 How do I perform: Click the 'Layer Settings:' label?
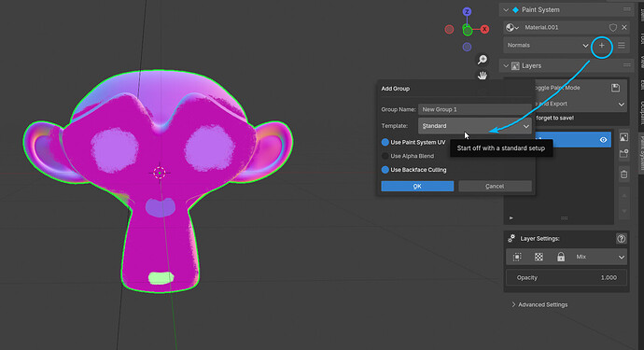tap(539, 239)
